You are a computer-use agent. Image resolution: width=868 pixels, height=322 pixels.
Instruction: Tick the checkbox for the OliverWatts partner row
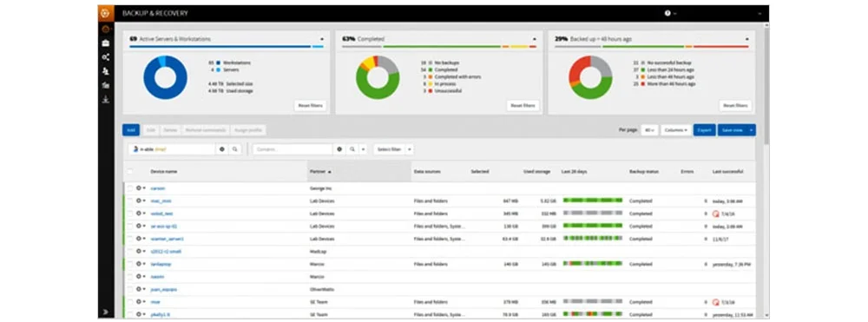(x=130, y=289)
